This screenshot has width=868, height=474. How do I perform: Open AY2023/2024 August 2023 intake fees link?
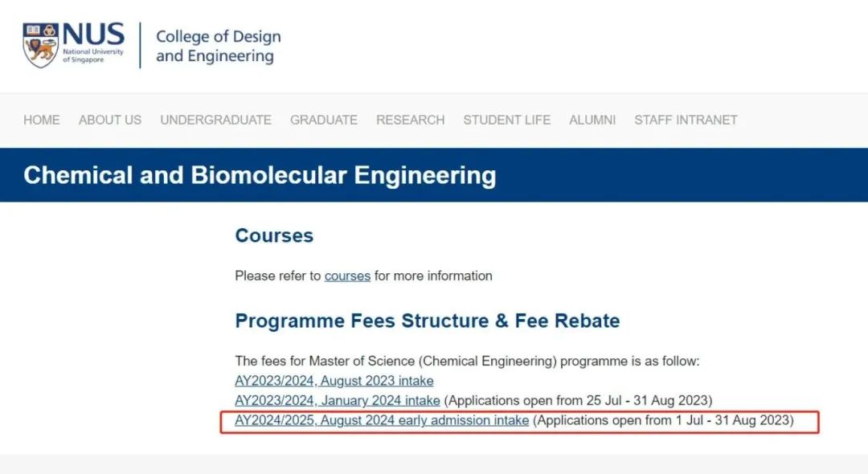tap(334, 381)
